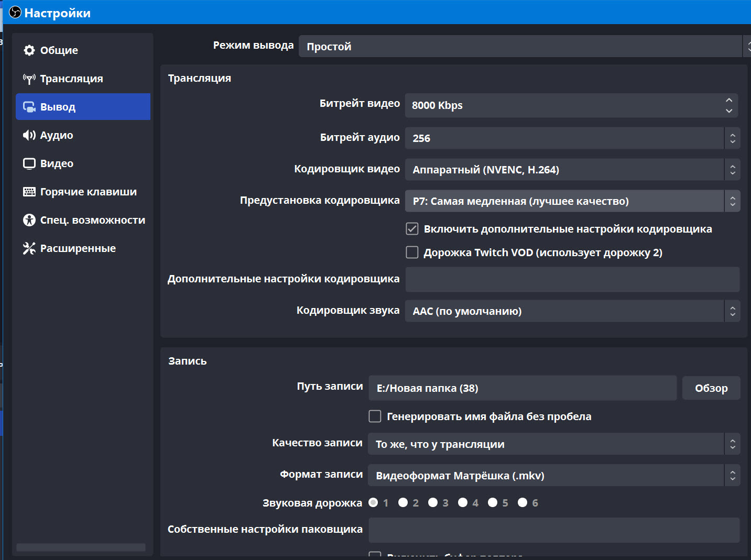
Task: Open the Общие settings section
Action: click(x=83, y=50)
